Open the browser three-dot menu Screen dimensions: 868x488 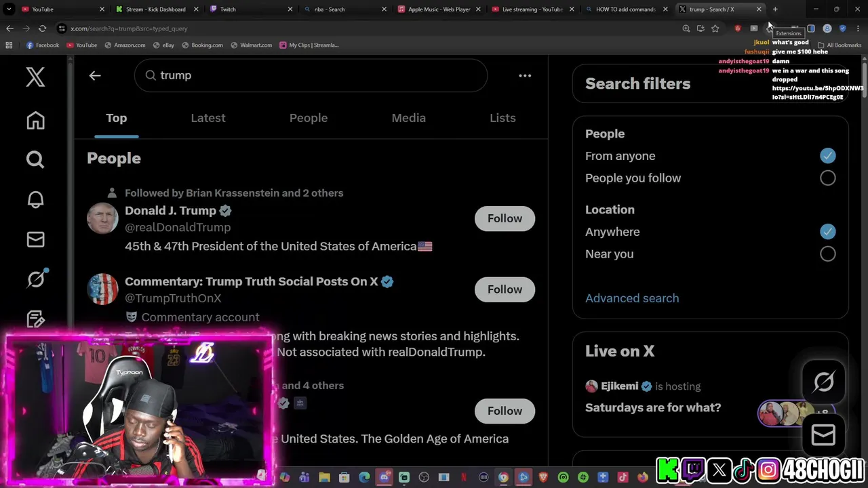coord(858,28)
